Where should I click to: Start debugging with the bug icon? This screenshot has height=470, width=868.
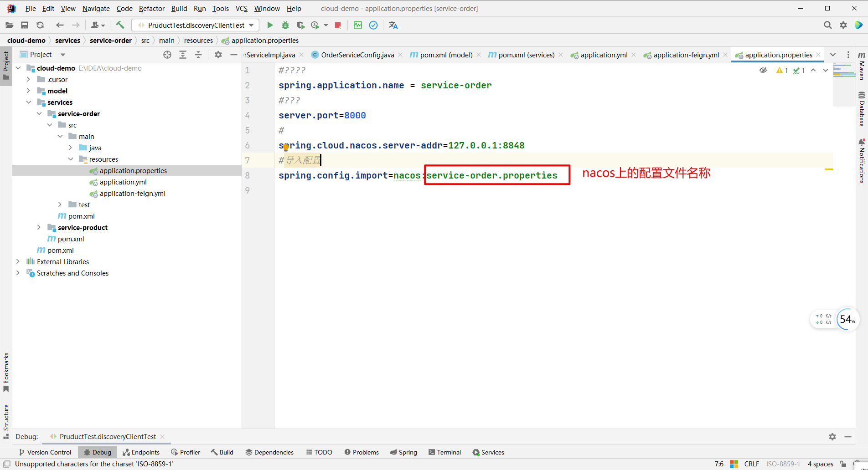click(x=285, y=26)
